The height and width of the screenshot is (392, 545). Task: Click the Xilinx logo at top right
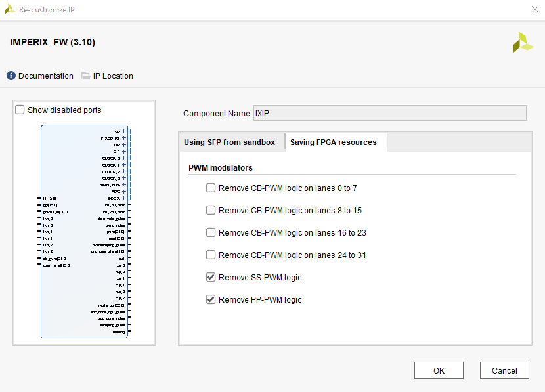click(523, 43)
